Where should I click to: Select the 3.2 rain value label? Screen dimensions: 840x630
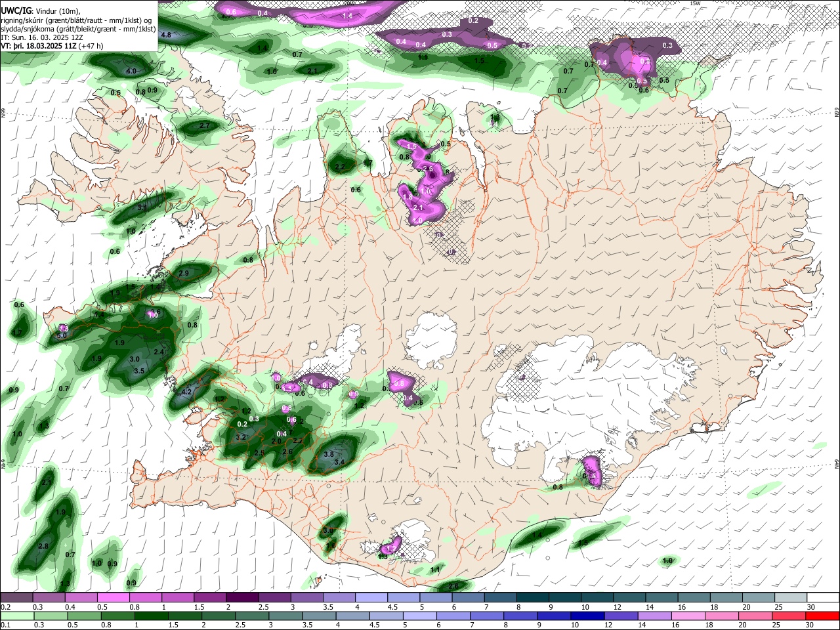241,436
